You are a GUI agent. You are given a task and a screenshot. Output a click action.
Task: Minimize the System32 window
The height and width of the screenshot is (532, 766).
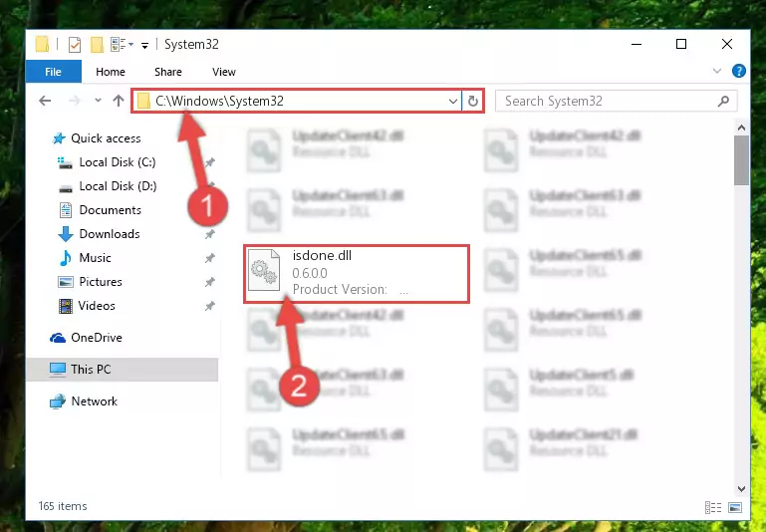coord(637,44)
